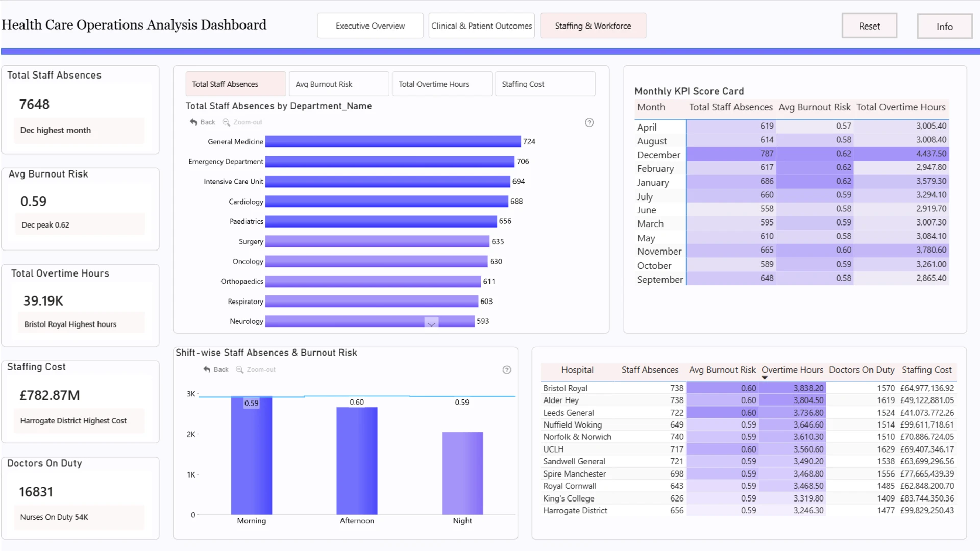The height and width of the screenshot is (551, 980).
Task: Sort Monthly KPI by Total Staff Absences header
Action: tap(731, 107)
